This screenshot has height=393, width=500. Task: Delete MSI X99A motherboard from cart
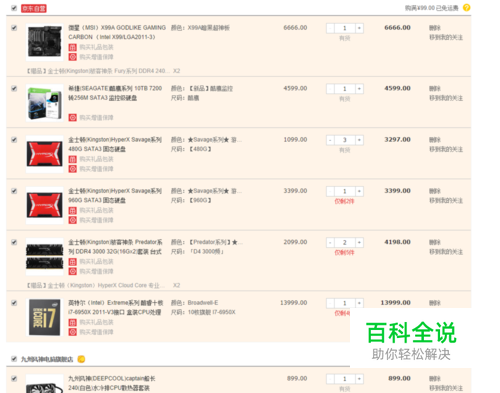(x=435, y=28)
